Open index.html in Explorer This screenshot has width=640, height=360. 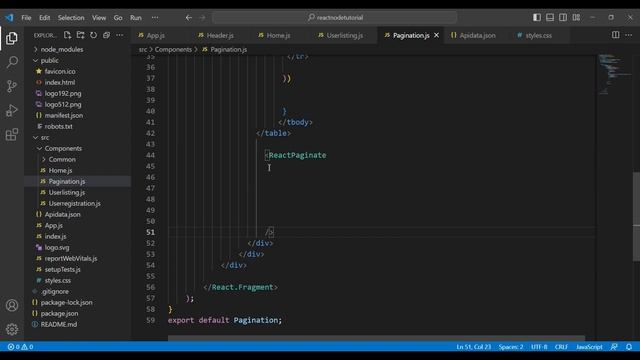tap(60, 82)
